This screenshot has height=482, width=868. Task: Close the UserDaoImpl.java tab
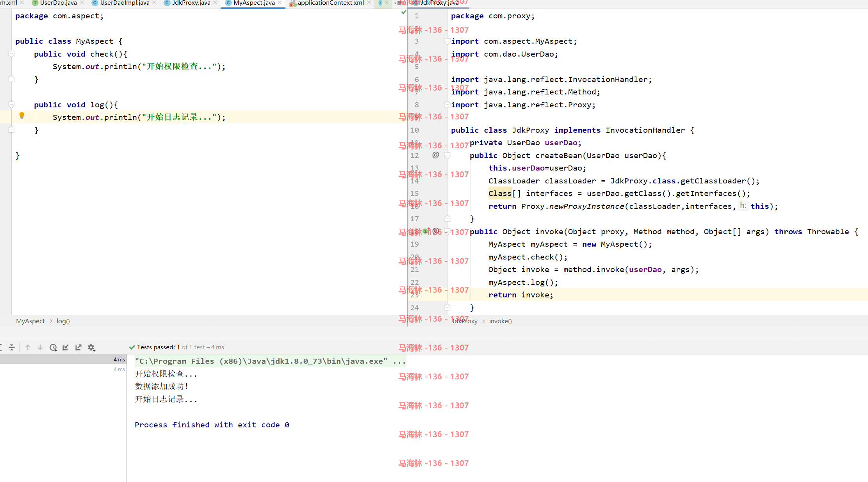pyautogui.click(x=155, y=3)
